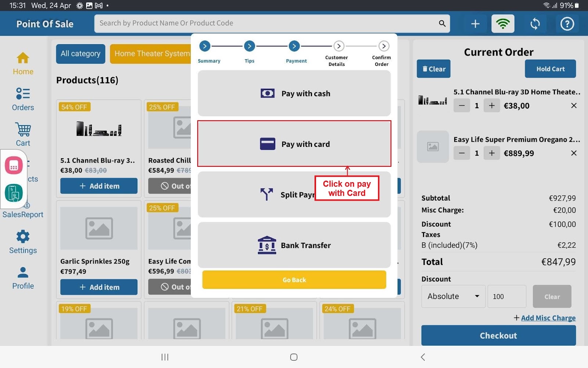The image size is (588, 368).
Task: Decrease quantity of Easy Life Oregano item
Action: [x=462, y=153]
